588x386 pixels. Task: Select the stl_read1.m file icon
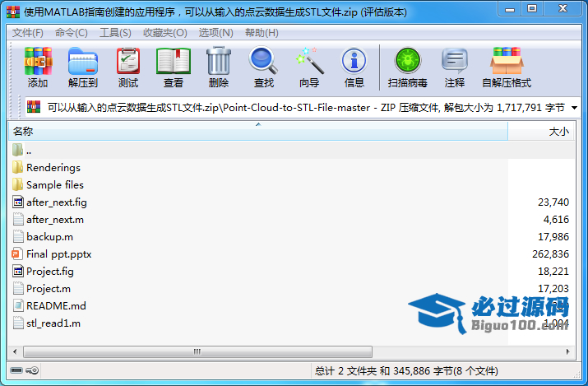coord(18,323)
